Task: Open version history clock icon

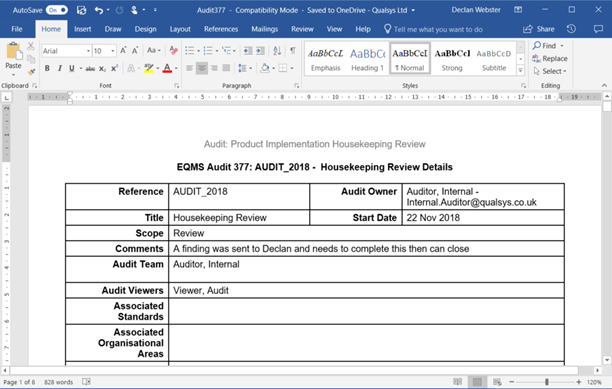Action: click(x=571, y=29)
